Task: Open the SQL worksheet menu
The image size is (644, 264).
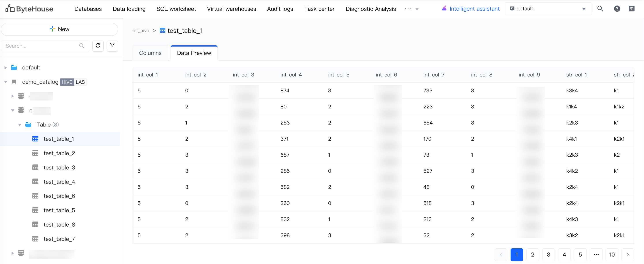Action: pyautogui.click(x=176, y=9)
